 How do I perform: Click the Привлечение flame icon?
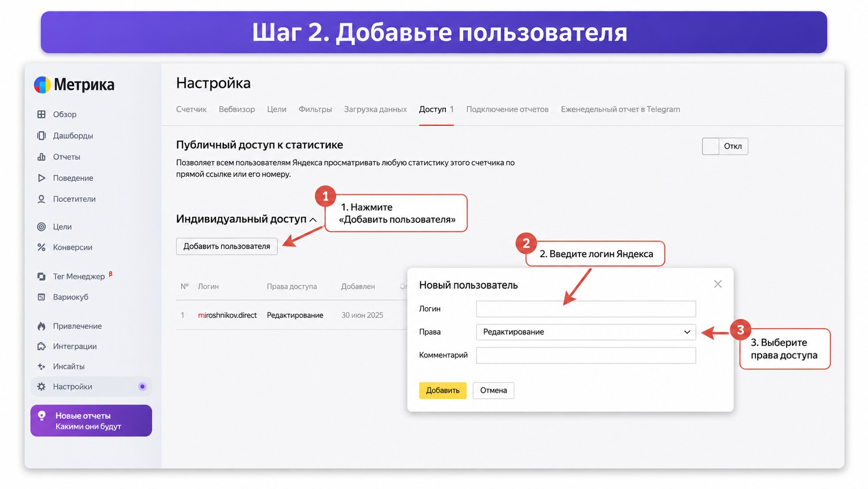42,326
